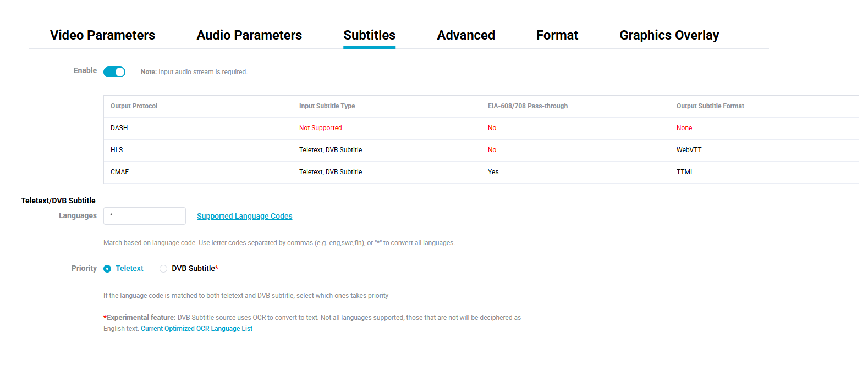868x366 pixels.
Task: Click the WebVTT output format cell
Action: tap(689, 150)
